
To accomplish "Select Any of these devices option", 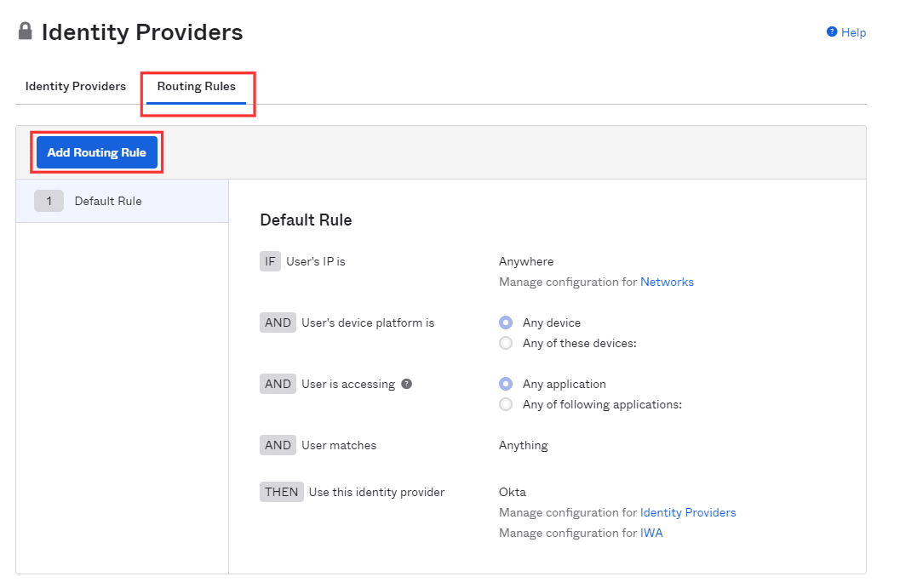I will pyautogui.click(x=506, y=343).
